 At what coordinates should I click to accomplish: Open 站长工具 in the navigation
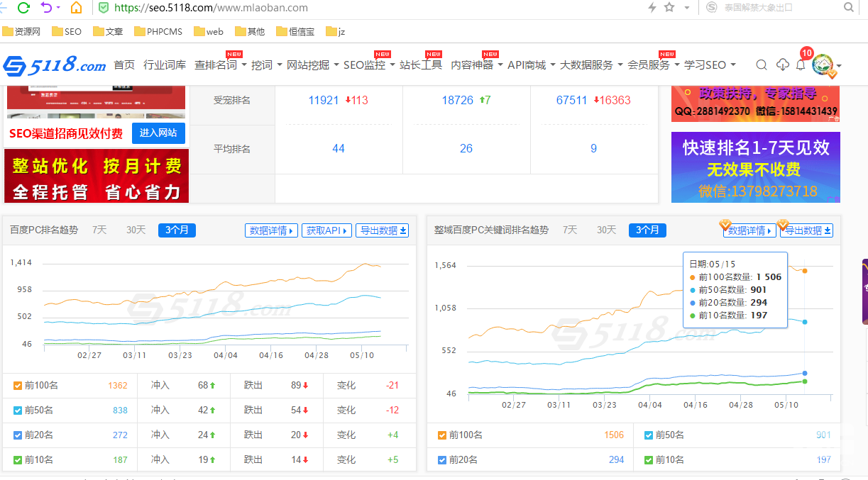421,65
